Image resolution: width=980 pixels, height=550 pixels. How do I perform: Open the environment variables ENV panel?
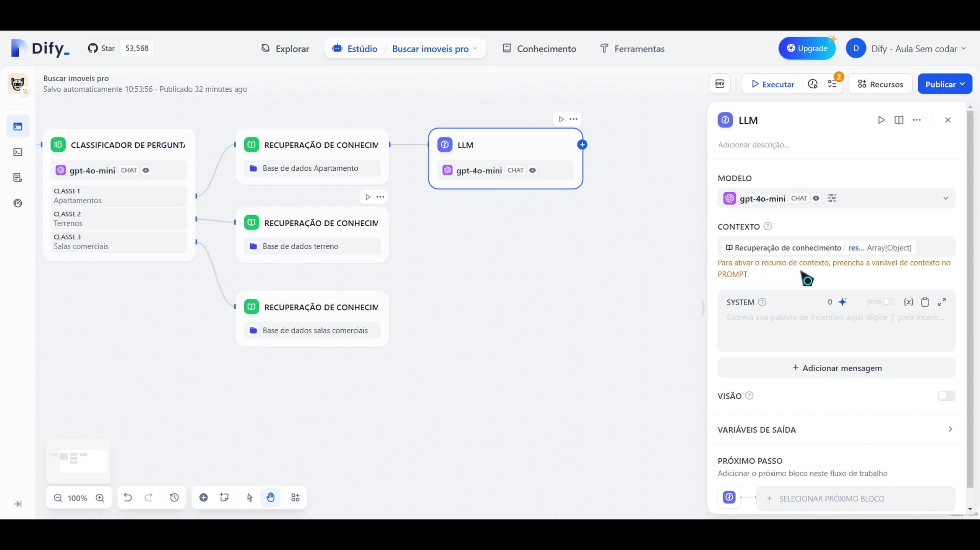click(x=720, y=84)
